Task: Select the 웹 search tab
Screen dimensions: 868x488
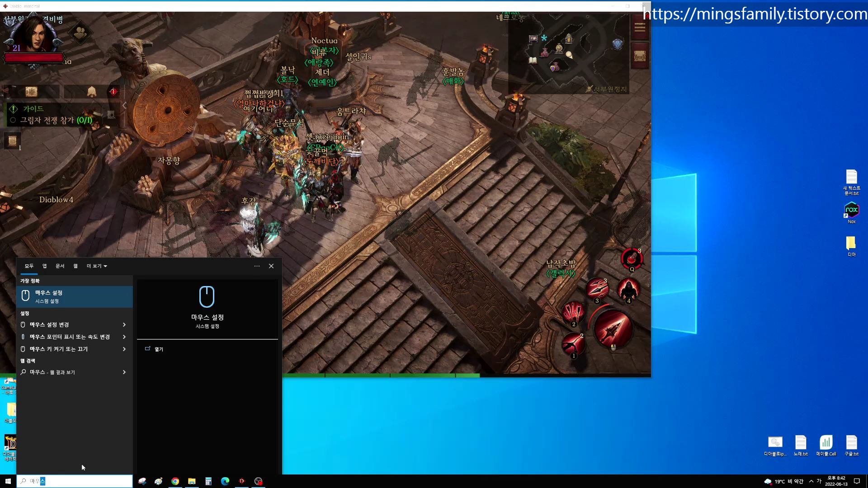Action: point(75,266)
